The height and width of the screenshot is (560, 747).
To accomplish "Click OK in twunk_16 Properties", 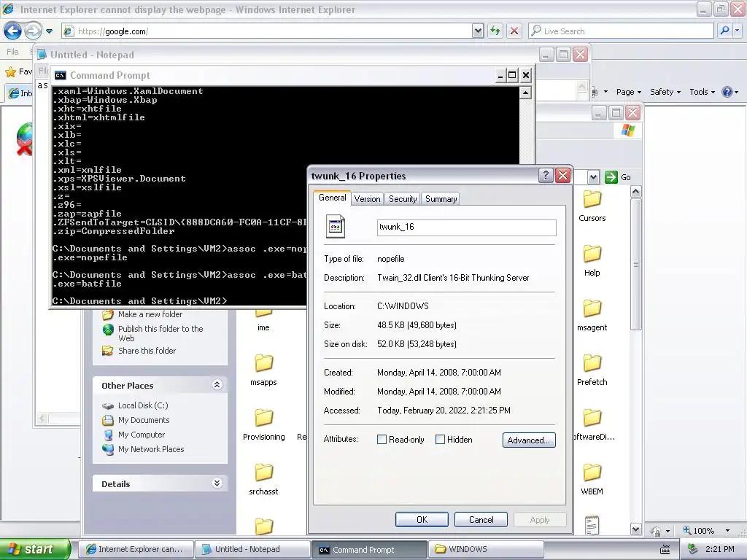I will pyautogui.click(x=422, y=519).
